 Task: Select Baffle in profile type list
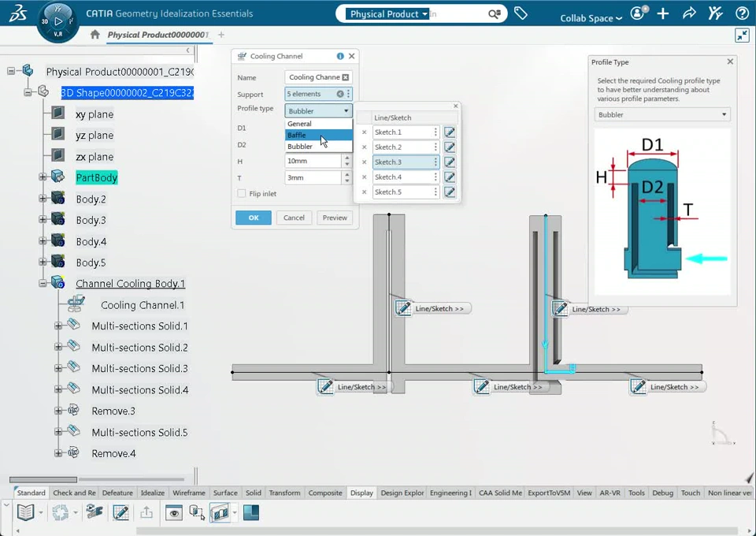click(x=318, y=135)
